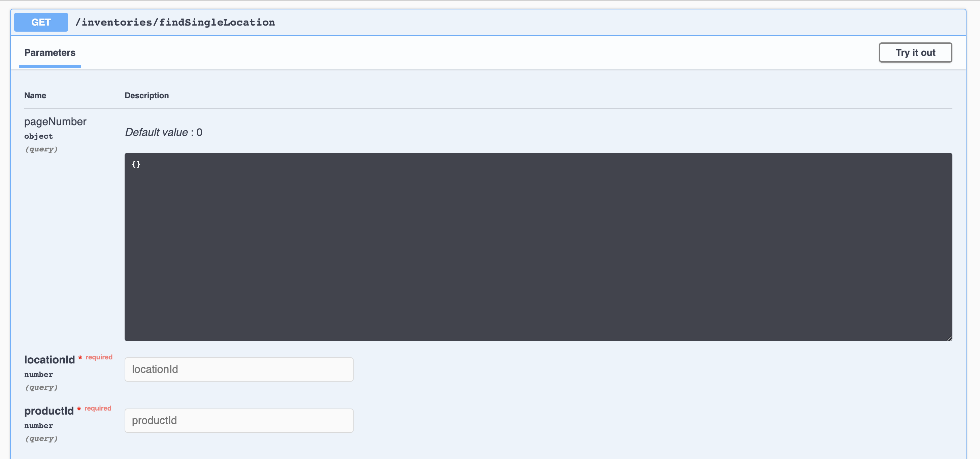Click the 'Default value : 0' text
The image size is (980, 459).
(164, 132)
